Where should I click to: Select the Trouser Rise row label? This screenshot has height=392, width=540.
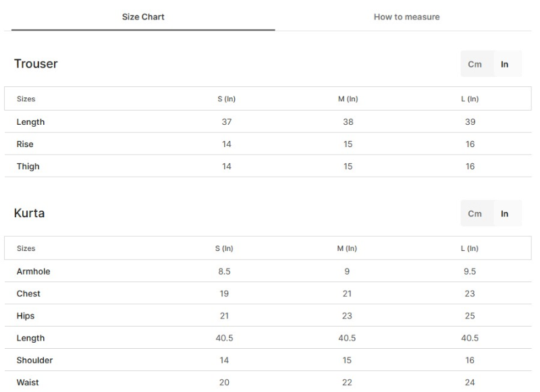tap(25, 144)
